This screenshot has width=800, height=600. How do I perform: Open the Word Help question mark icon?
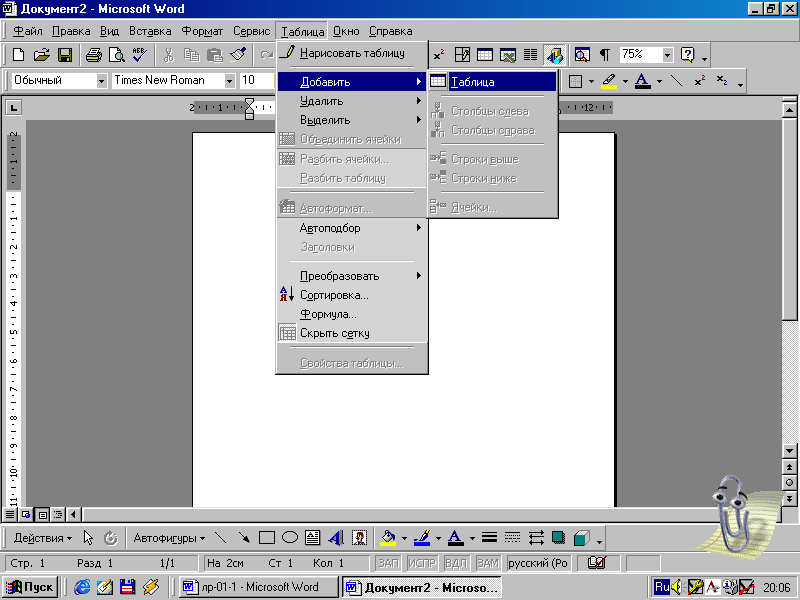688,55
